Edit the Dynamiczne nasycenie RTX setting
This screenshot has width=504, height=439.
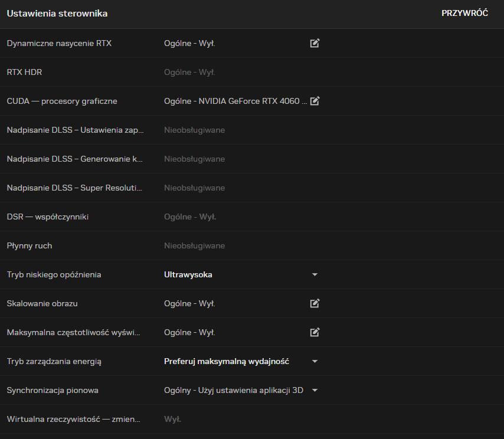coord(315,43)
